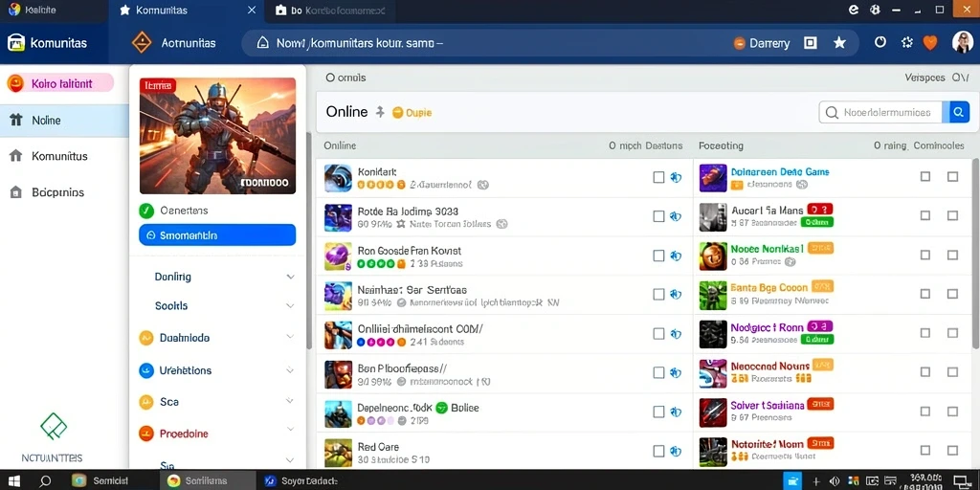The height and width of the screenshot is (490, 980).
Task: Tick the checkbox in Konkfark row
Action: tap(658, 177)
